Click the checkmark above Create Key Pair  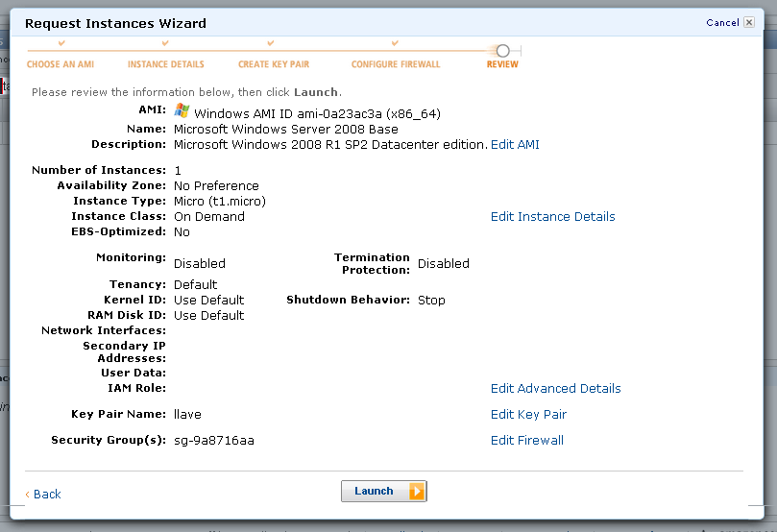click(271, 43)
